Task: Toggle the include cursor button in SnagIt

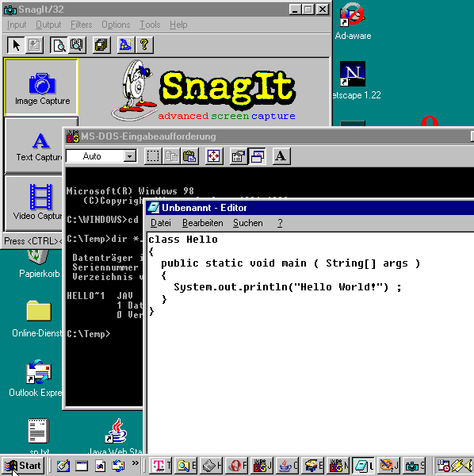Action: [x=16, y=45]
